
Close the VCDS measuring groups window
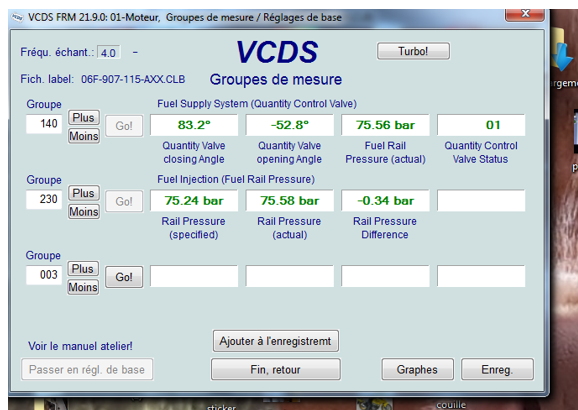(525, 15)
